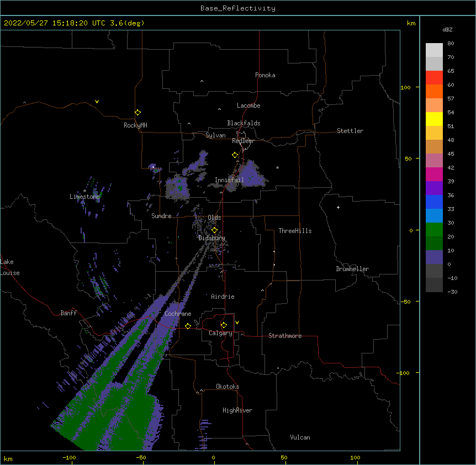Click the -100 tick on the bottom axis
This screenshot has width=476, height=465.
coord(69,457)
